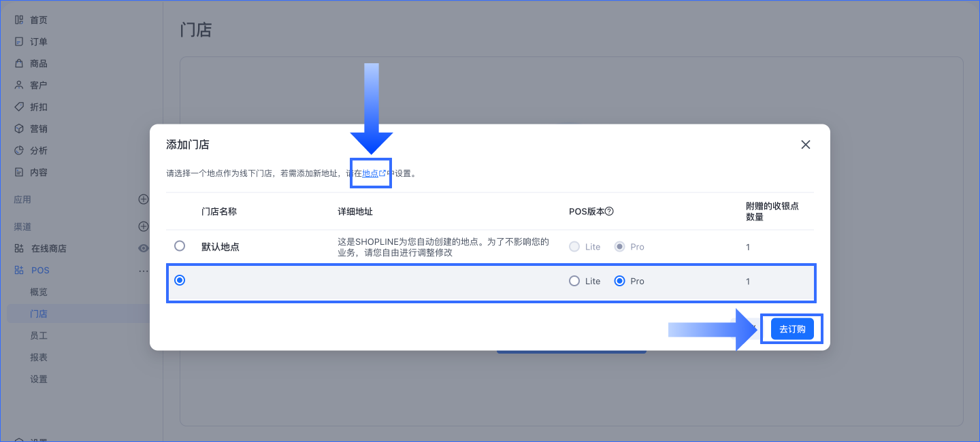Open 在线商店 channel item
The height and width of the screenshot is (442, 980).
[x=49, y=248]
